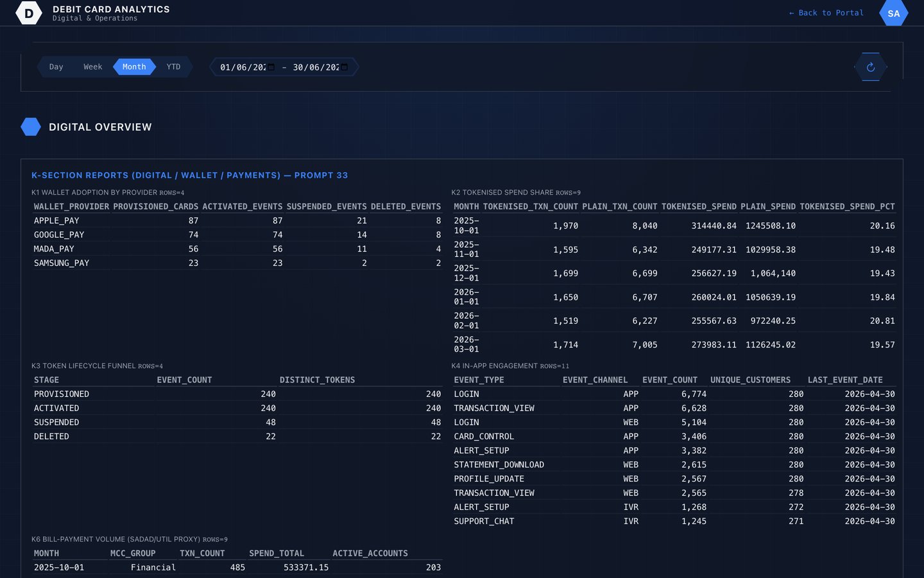Click K4 In-App Engagement title

tap(510, 366)
